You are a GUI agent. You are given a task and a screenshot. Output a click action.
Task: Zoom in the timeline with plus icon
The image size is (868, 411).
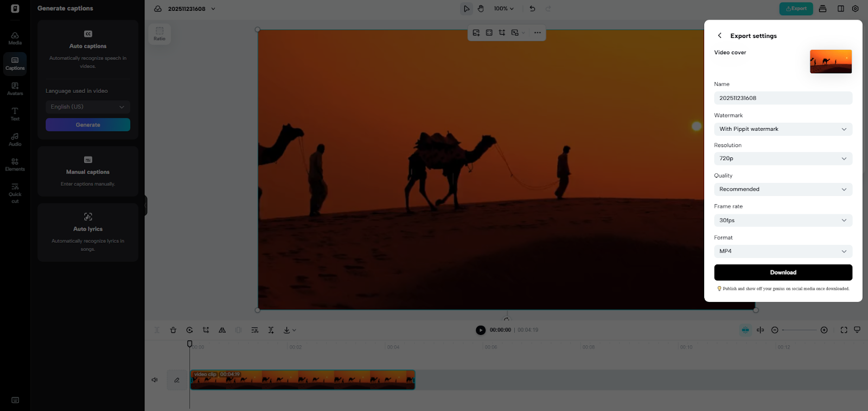coord(824,330)
